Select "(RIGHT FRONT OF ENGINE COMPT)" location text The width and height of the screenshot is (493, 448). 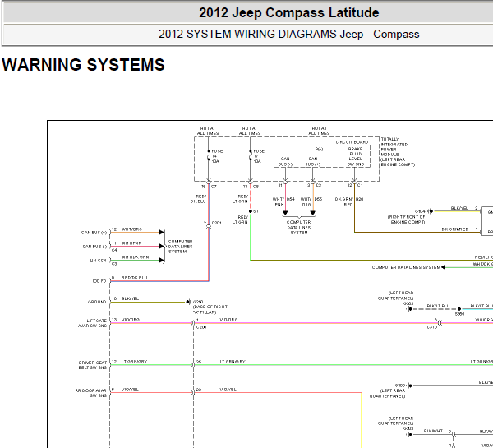pyautogui.click(x=406, y=219)
